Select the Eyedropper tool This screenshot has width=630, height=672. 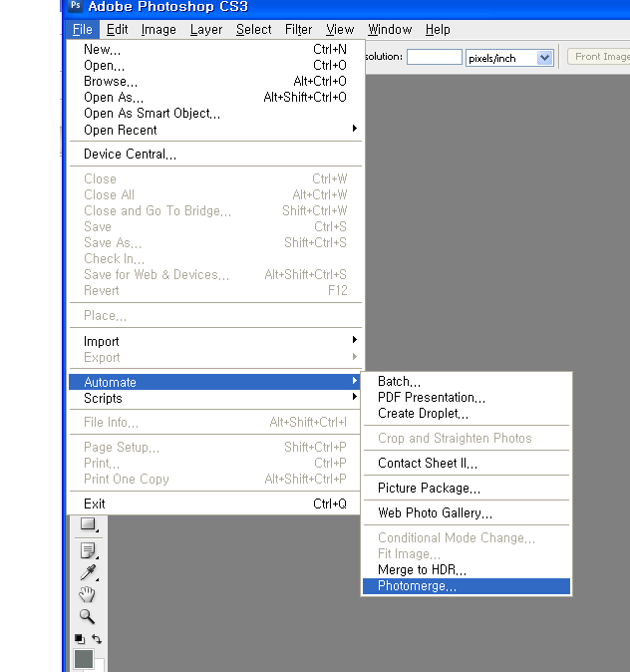89,572
